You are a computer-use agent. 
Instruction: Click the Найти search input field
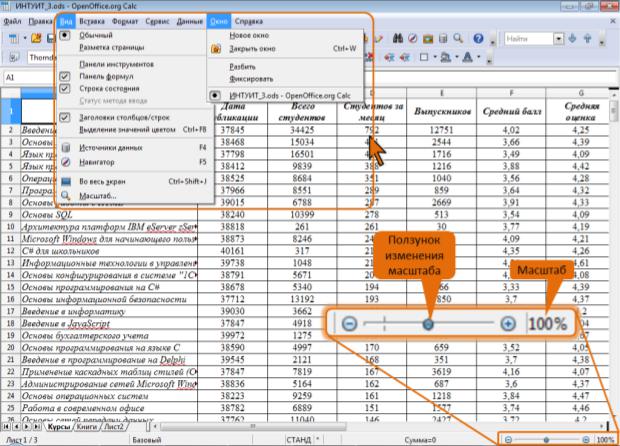[x=529, y=39]
